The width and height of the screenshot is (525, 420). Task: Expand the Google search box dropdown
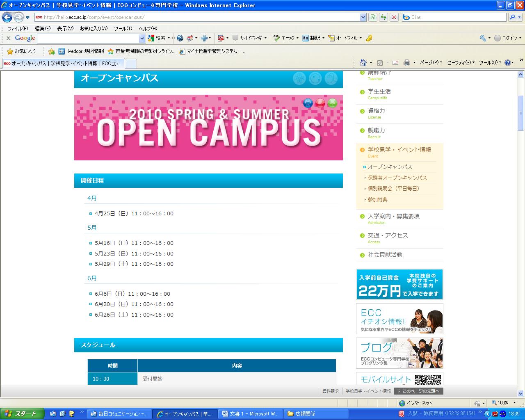(142, 38)
